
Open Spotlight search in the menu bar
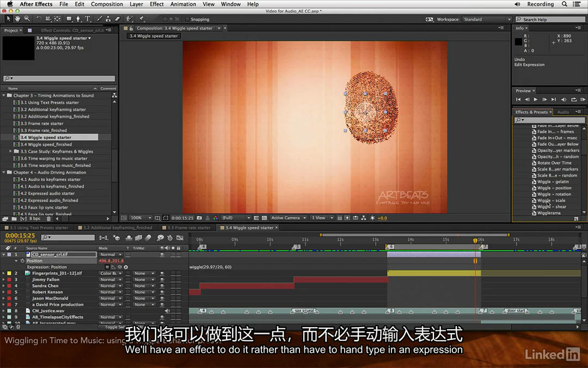[565, 4]
